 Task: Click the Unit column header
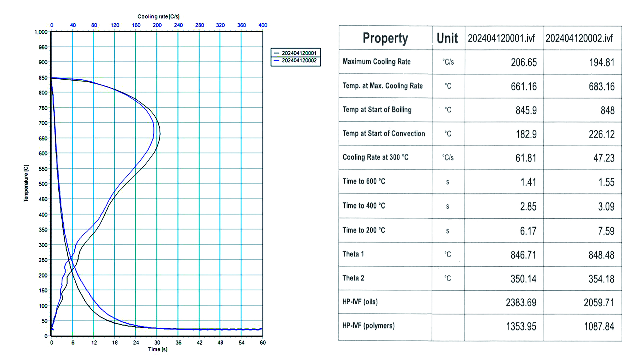tap(447, 38)
